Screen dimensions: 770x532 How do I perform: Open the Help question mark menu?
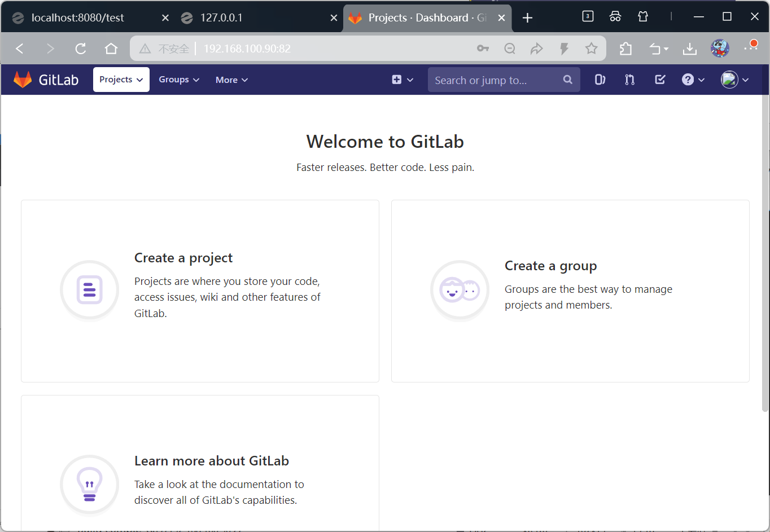688,80
